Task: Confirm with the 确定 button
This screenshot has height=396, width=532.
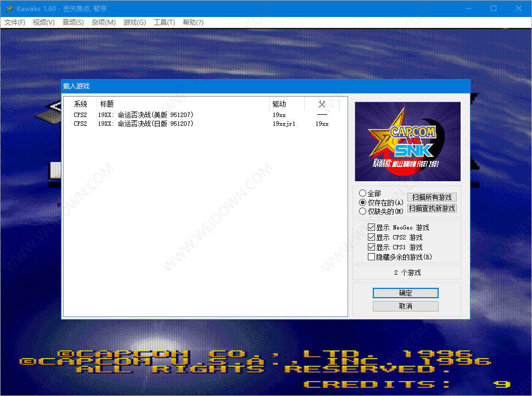Action: (405, 293)
